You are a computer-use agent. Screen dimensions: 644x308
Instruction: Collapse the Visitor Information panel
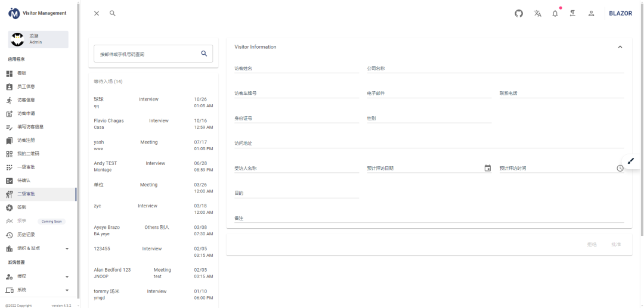coord(620,47)
